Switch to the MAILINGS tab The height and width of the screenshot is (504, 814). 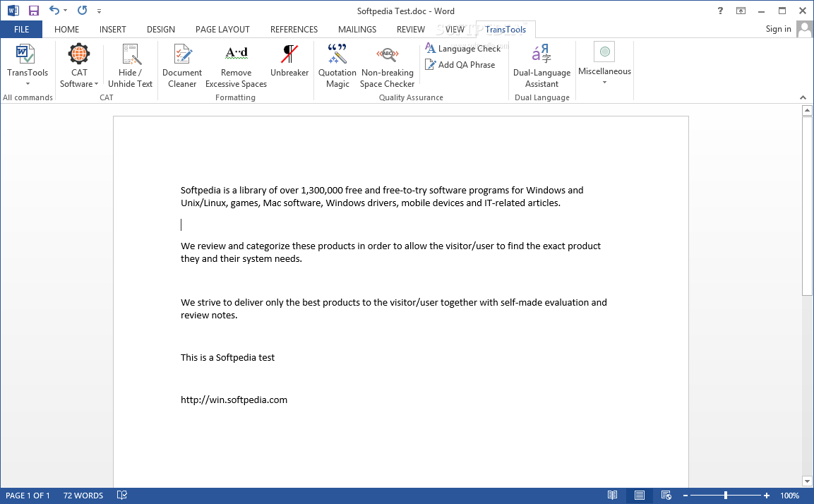[357, 30]
